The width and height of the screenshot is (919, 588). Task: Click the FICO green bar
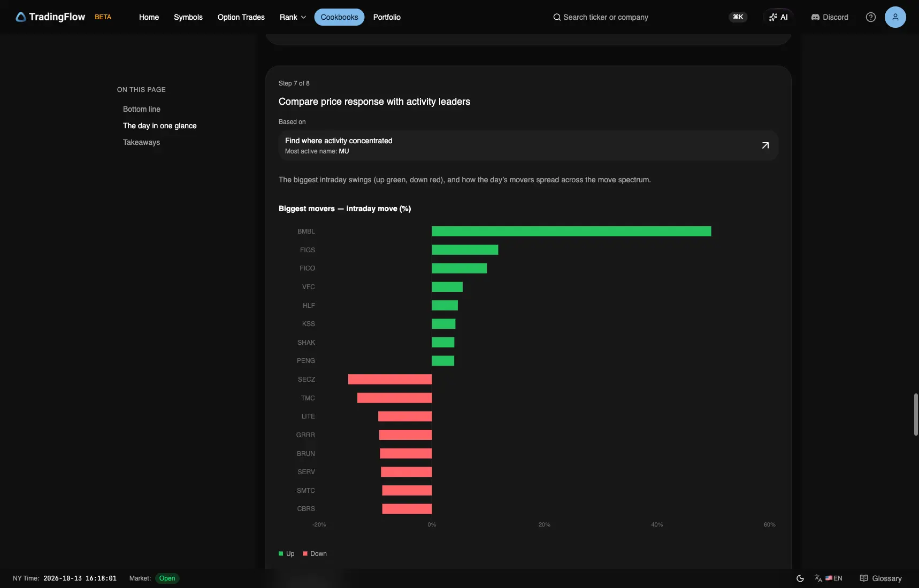pyautogui.click(x=459, y=268)
